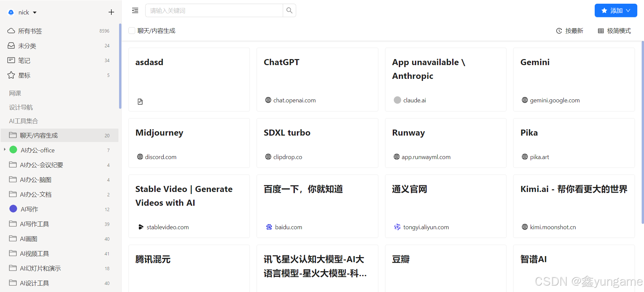Click the gray favicon beside claude.ai

coord(397,100)
